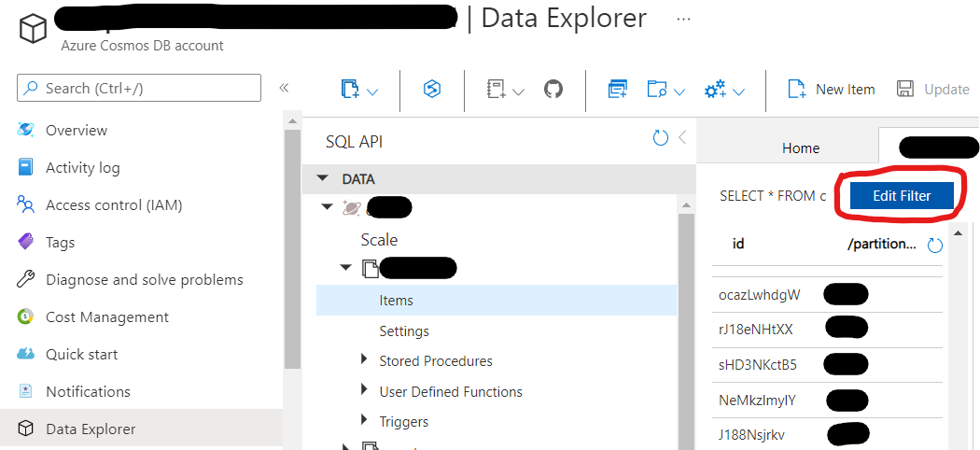
Task: Collapse the DATA section
Action: 323,178
